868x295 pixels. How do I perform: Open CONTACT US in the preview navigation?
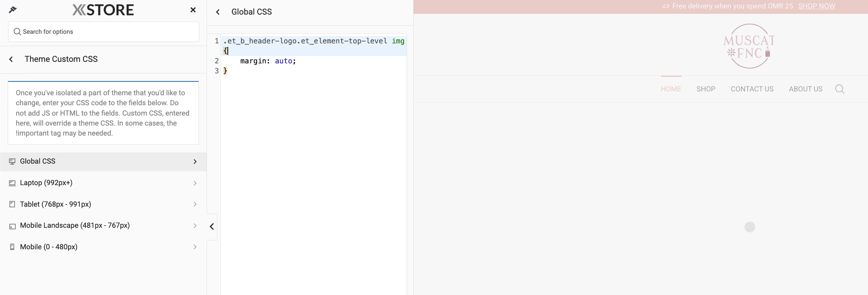coord(752,89)
